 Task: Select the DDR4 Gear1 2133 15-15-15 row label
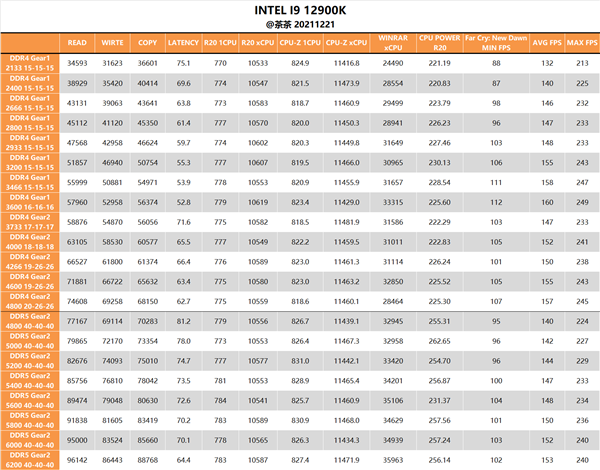point(30,63)
